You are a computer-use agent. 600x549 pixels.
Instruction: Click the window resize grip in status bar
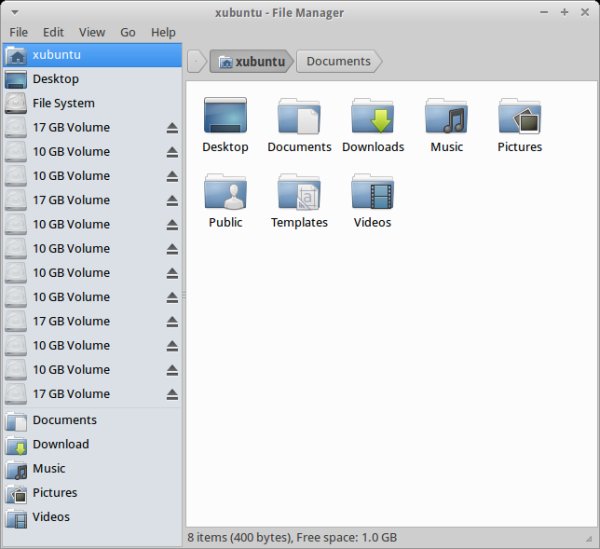(x=589, y=539)
